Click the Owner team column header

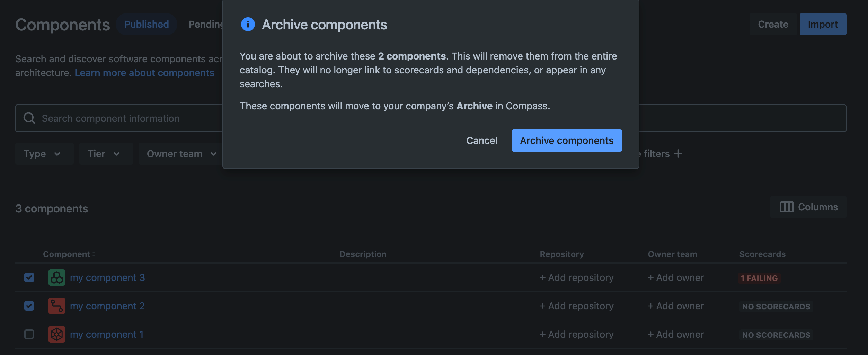(x=673, y=254)
